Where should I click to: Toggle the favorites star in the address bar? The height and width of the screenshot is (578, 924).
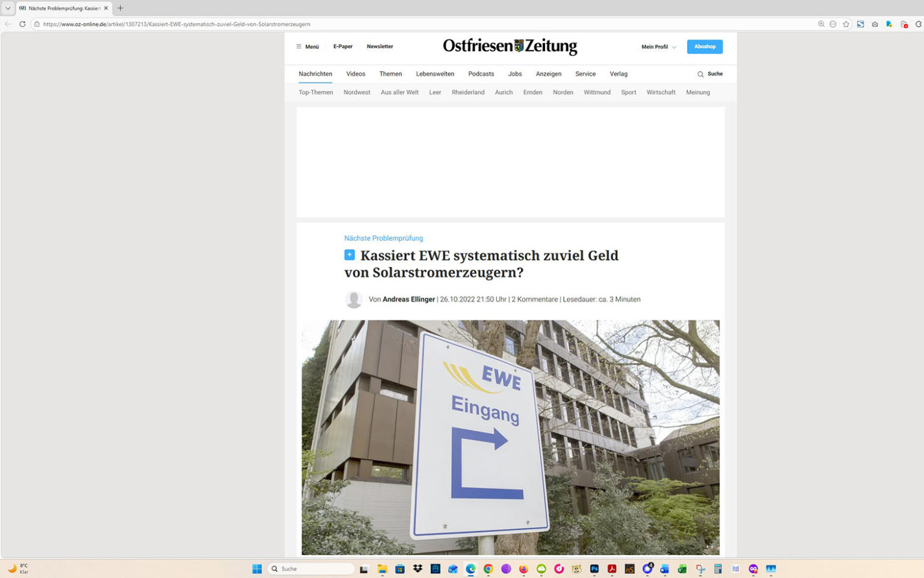tap(846, 24)
